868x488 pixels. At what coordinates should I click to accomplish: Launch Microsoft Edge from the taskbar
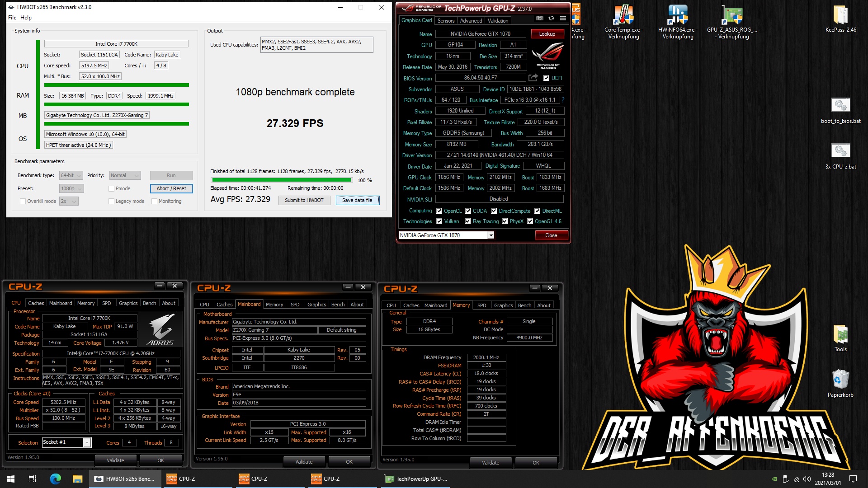(55, 479)
